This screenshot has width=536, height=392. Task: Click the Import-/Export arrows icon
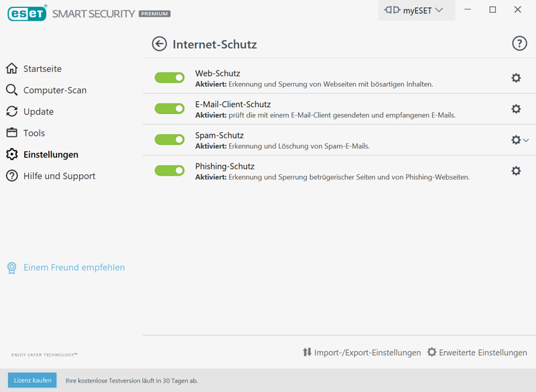pyautogui.click(x=307, y=352)
